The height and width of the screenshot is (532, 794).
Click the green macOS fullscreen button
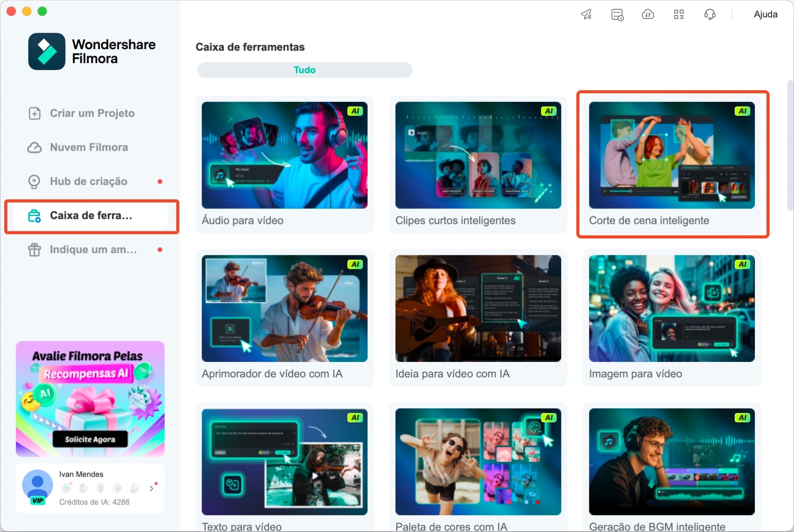(x=42, y=12)
